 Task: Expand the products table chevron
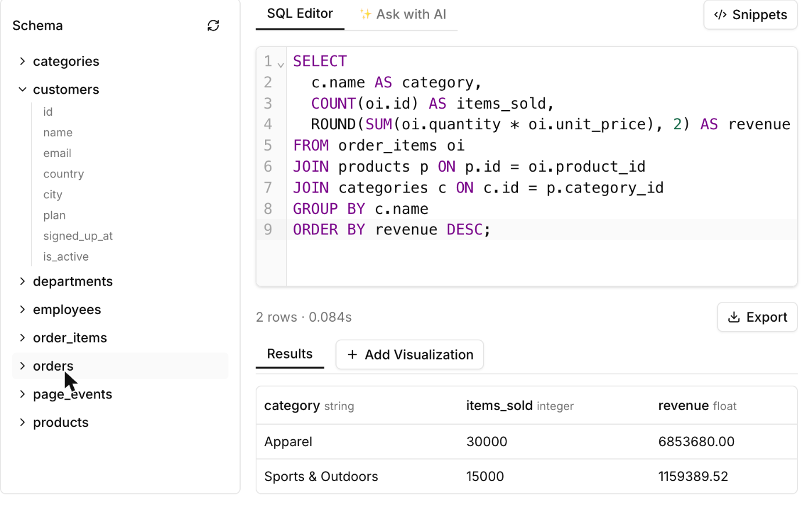[x=22, y=422]
